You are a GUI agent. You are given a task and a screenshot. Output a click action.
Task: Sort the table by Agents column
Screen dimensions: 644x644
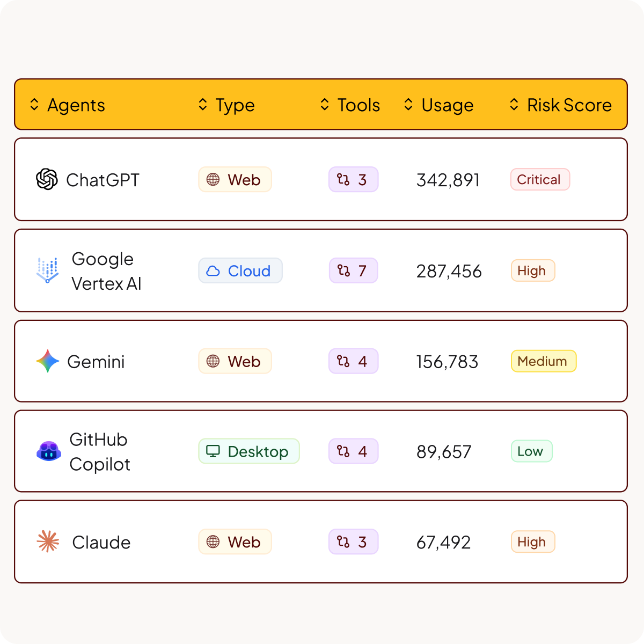pos(68,105)
